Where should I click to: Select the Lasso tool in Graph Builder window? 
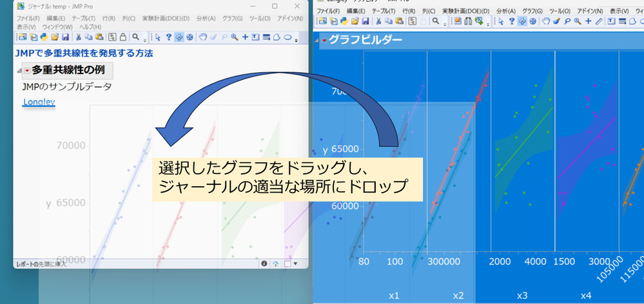coord(567,21)
